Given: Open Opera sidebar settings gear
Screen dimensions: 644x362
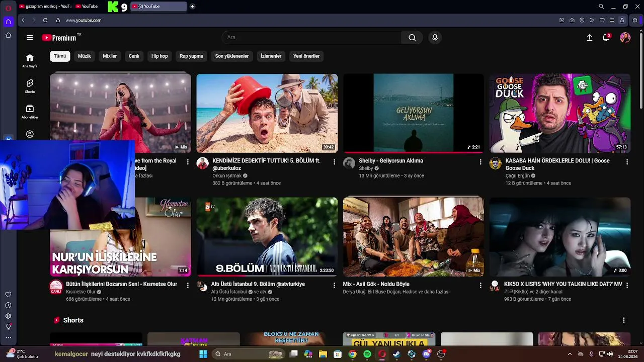Looking at the screenshot, I should 8,316.
